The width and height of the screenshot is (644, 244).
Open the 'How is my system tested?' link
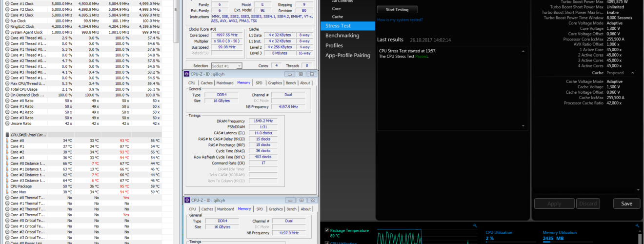click(x=400, y=20)
